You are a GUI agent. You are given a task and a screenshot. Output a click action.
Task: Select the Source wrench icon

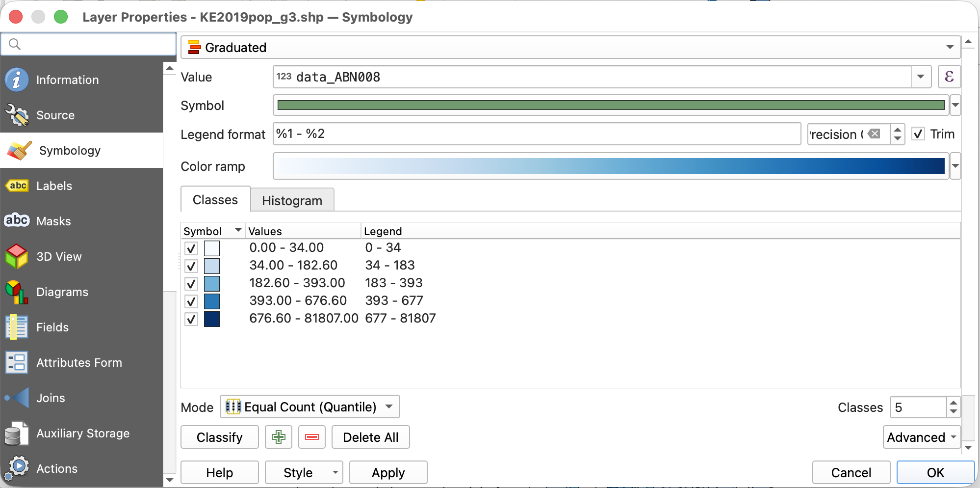pyautogui.click(x=17, y=115)
